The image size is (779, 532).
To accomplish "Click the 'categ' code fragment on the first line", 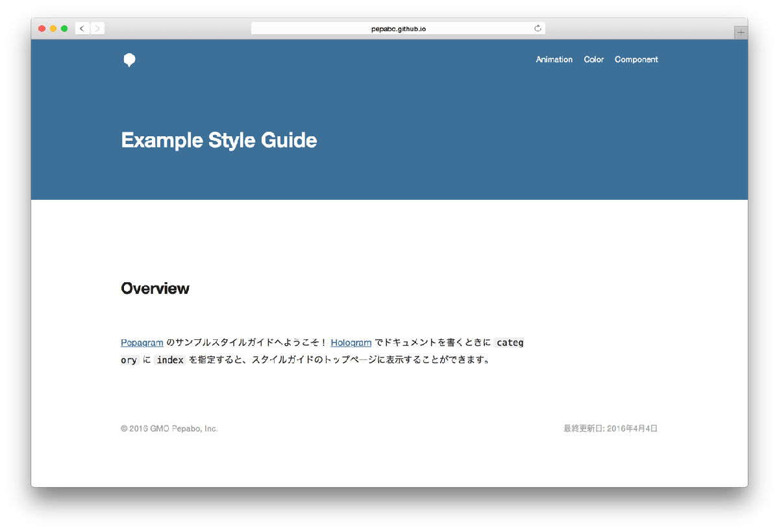I will tap(510, 343).
